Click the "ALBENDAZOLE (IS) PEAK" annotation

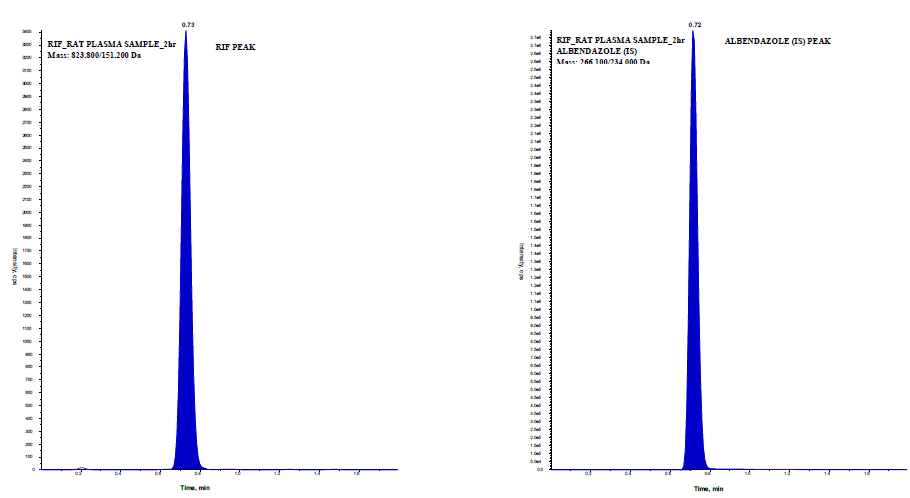[x=778, y=41]
